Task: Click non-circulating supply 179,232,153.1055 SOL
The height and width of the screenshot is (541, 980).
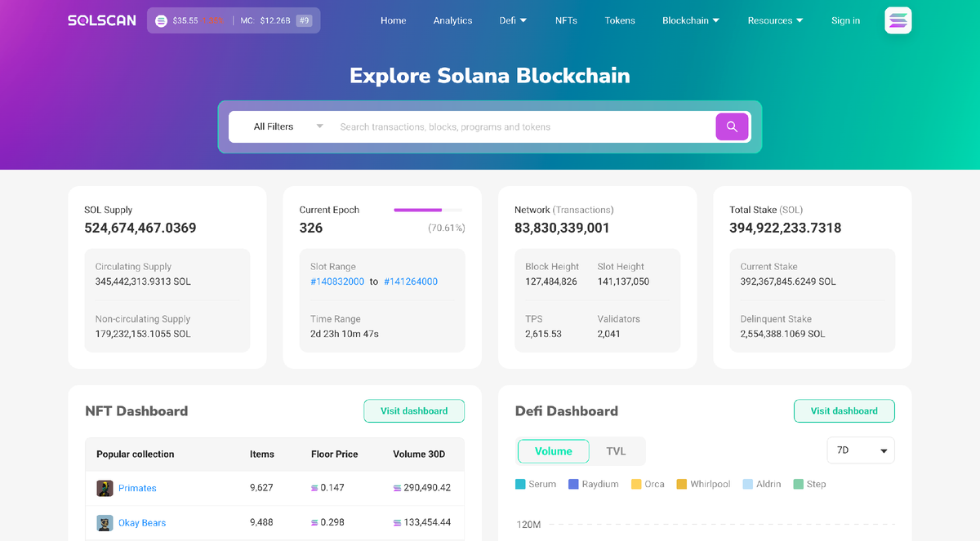Action: (x=143, y=334)
